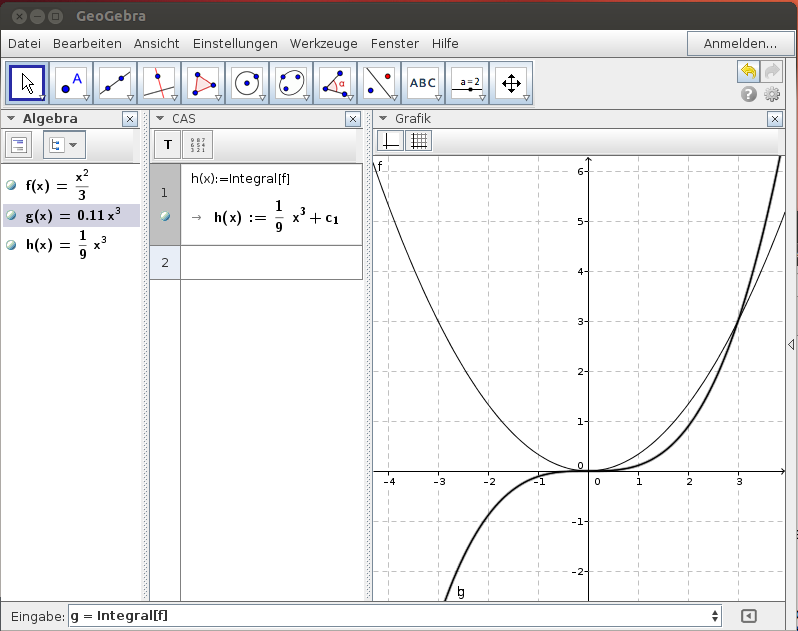
Task: Open the Einstellungen menu
Action: click(235, 44)
